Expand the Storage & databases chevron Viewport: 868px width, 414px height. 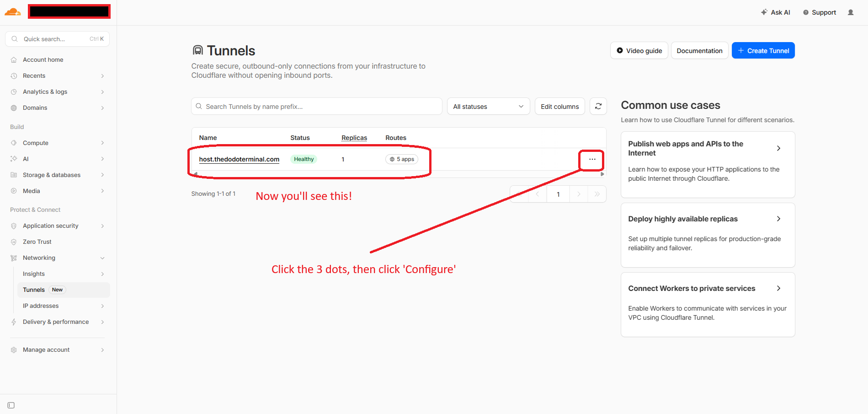[102, 175]
